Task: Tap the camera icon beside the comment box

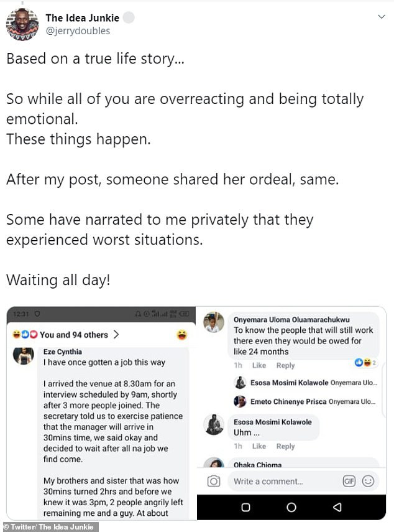Action: 214,481
